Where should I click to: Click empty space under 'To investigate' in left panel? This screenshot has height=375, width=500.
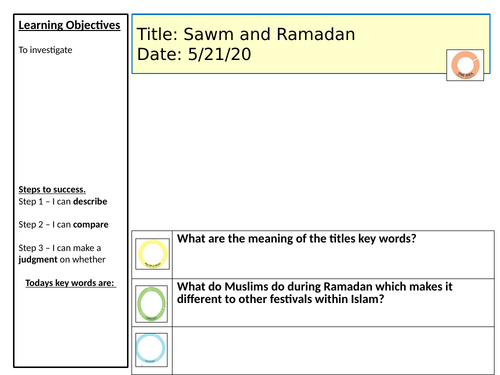71,118
